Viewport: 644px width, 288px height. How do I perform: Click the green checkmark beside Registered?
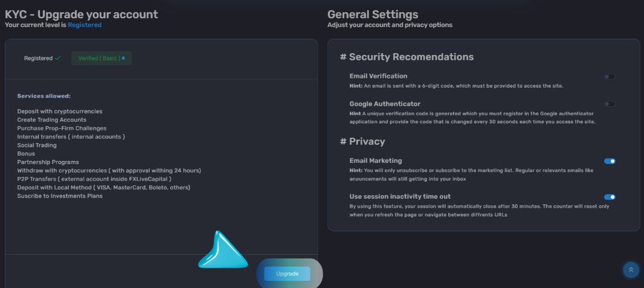point(57,58)
